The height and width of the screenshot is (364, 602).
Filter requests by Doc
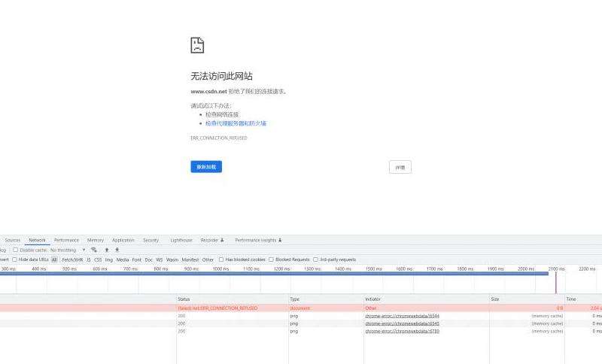148,259
